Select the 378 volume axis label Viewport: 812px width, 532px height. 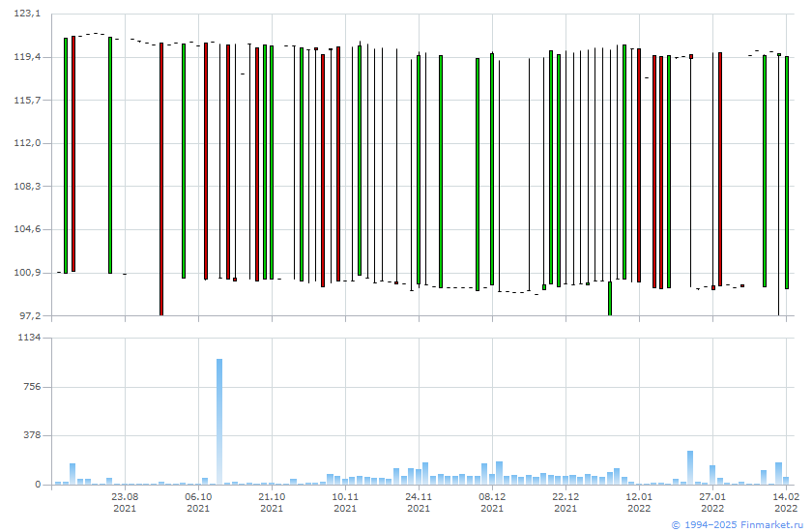tap(32, 435)
